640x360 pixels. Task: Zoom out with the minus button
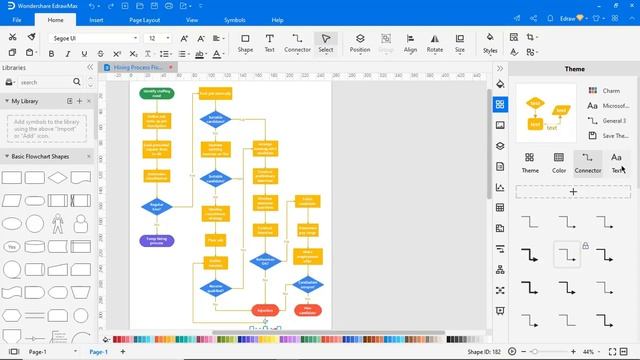point(524,351)
